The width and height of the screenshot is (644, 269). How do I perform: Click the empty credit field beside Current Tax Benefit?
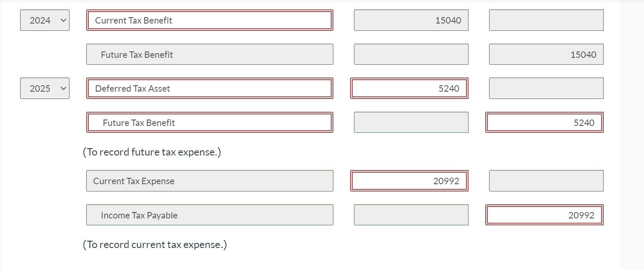546,20
